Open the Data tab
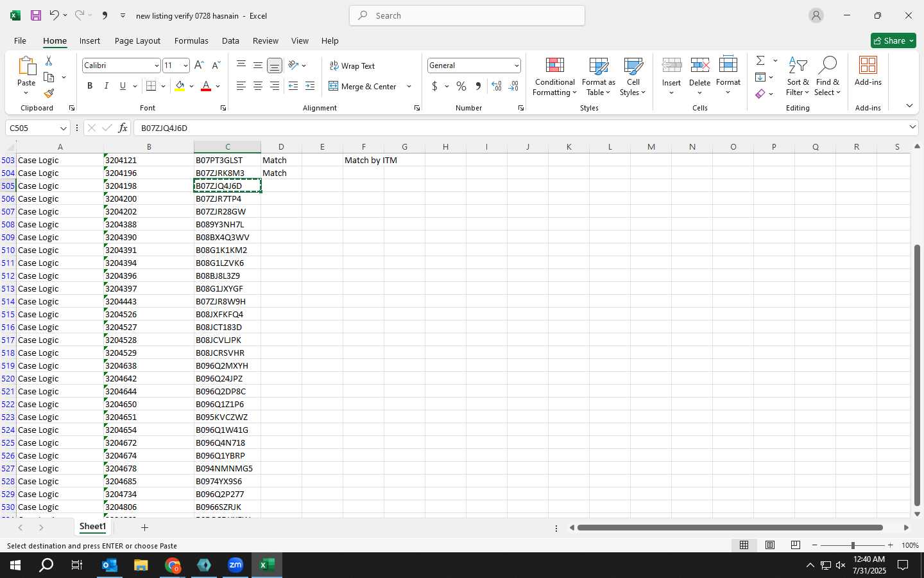This screenshot has width=924, height=578. pyautogui.click(x=230, y=40)
